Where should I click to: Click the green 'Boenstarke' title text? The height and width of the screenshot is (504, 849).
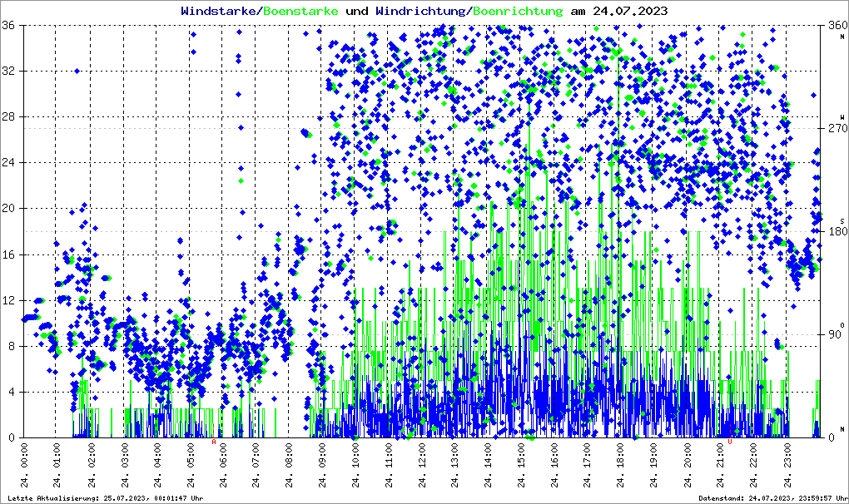coord(300,11)
